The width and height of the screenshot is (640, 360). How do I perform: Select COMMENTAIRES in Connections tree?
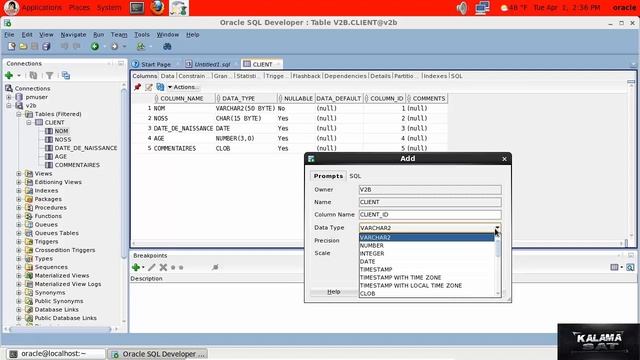point(77,165)
